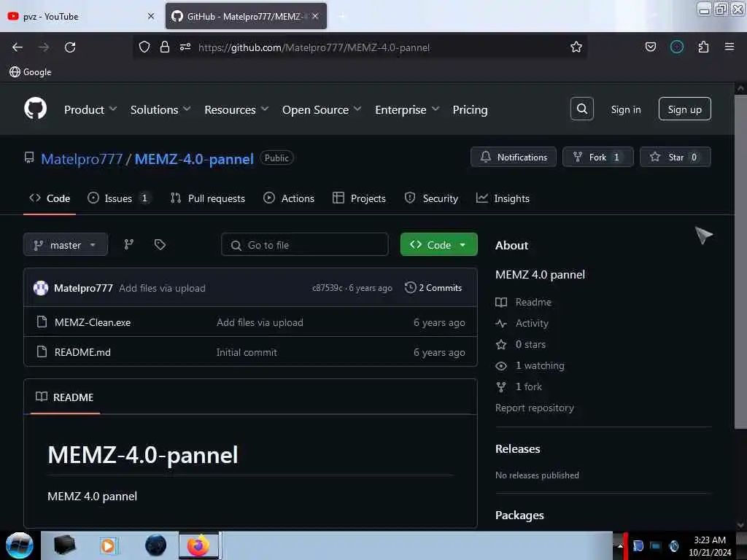The width and height of the screenshot is (747, 560).
Task: Open the Security tab
Action: tap(431, 198)
